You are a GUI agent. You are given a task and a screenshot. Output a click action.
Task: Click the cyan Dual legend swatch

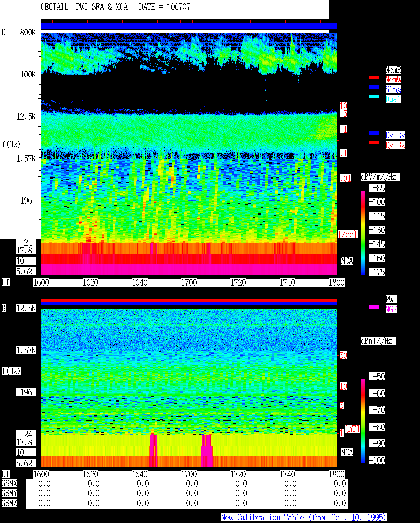[x=374, y=97]
